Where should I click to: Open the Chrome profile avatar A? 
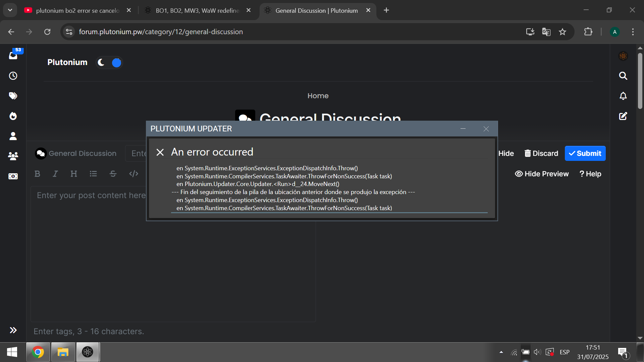(614, 32)
